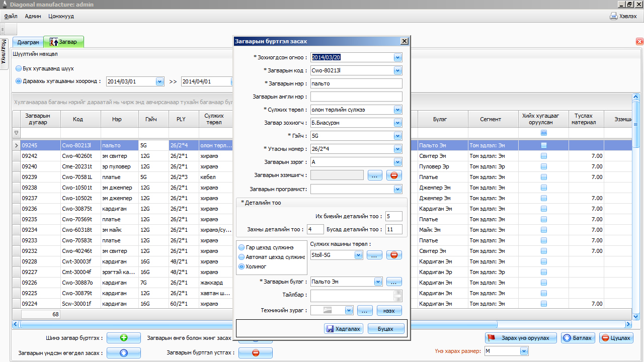Click the Цуцлах cancel button
The width and height of the screenshot is (644, 362).
click(616, 338)
